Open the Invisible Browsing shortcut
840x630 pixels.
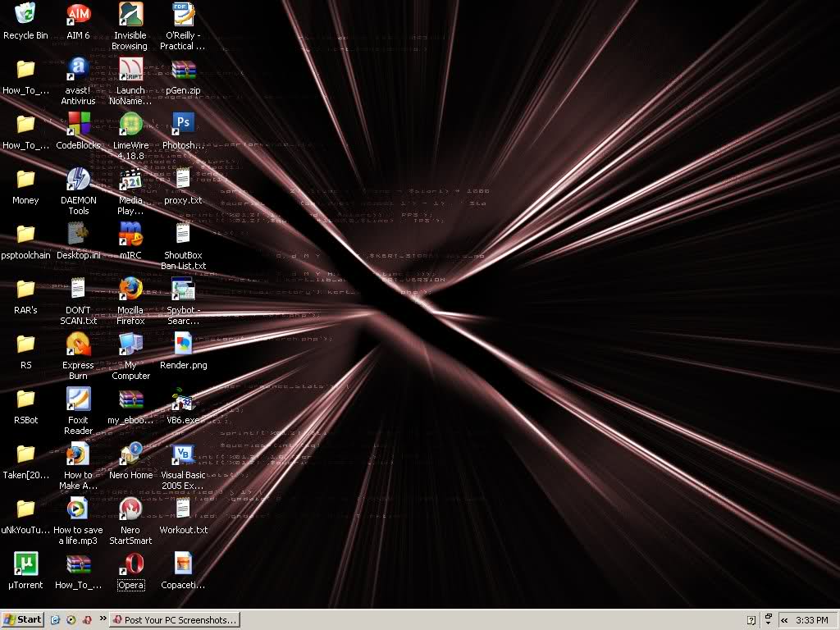click(130, 15)
